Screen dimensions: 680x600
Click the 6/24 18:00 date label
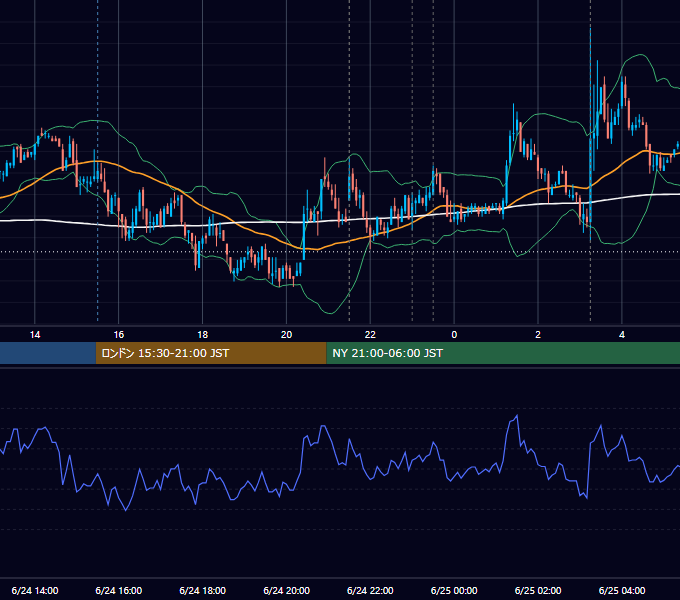pyautogui.click(x=203, y=590)
